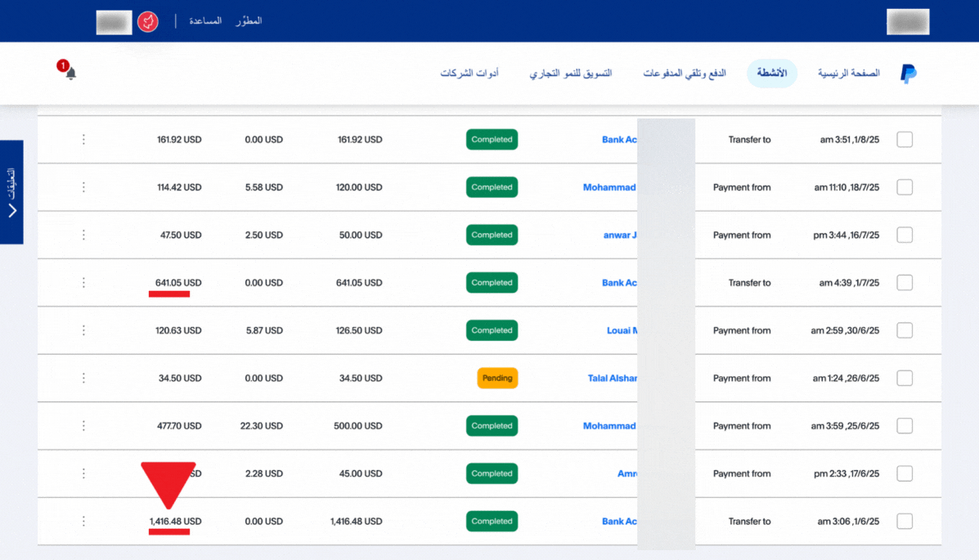Open الدفع وتلقي المدفوعات menu

pos(684,74)
